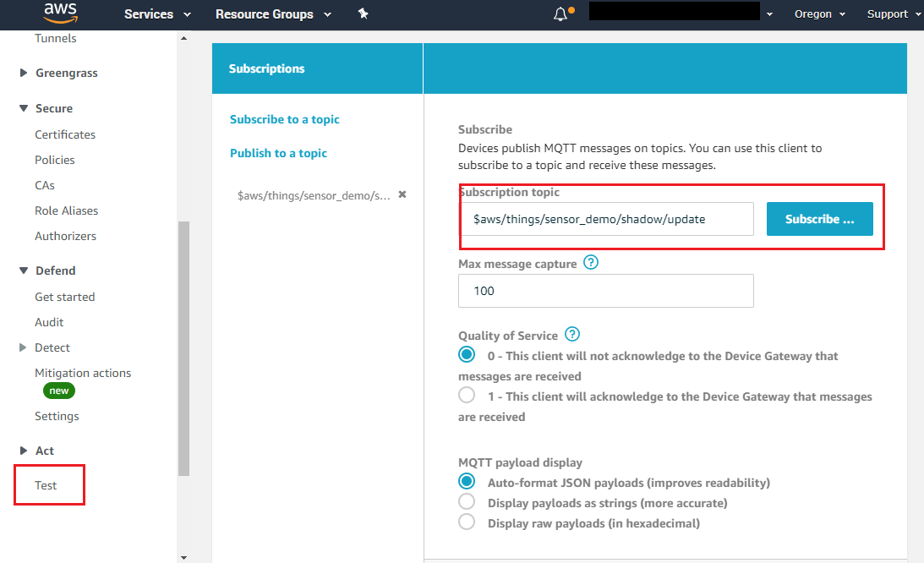Open the Oregon region dropdown
The height and width of the screenshot is (563, 924).
pyautogui.click(x=820, y=14)
